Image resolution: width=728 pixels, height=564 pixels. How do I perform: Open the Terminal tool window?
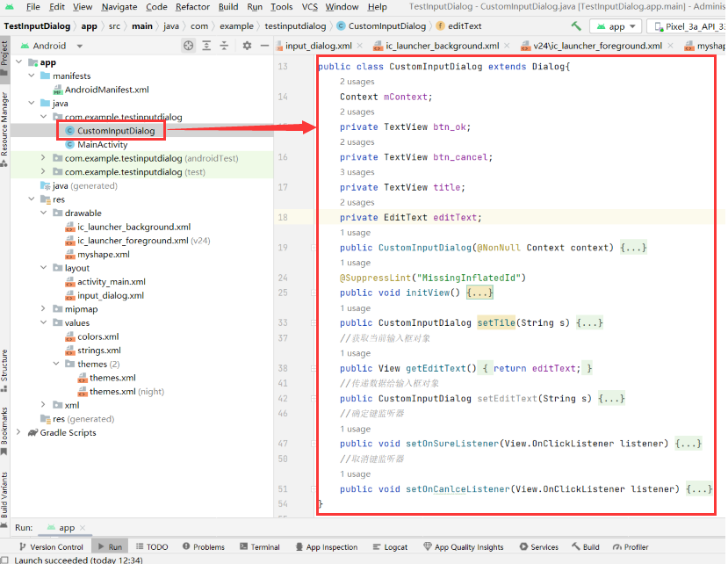tap(260, 546)
